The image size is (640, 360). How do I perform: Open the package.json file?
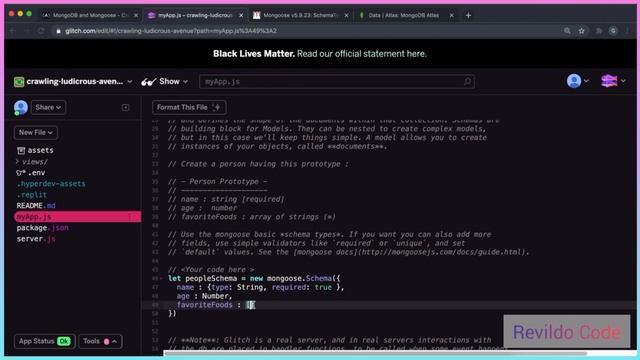click(42, 228)
